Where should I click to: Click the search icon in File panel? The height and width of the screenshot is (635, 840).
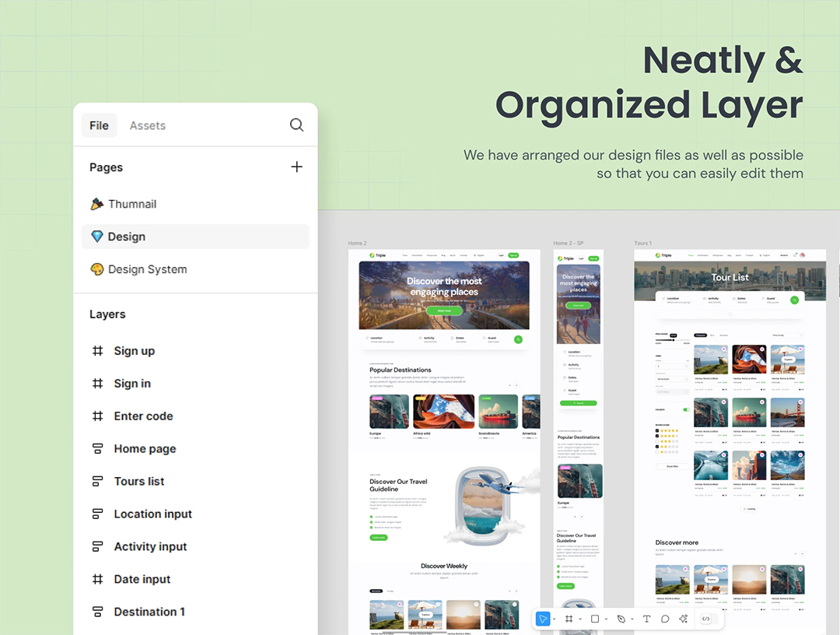[x=296, y=125]
